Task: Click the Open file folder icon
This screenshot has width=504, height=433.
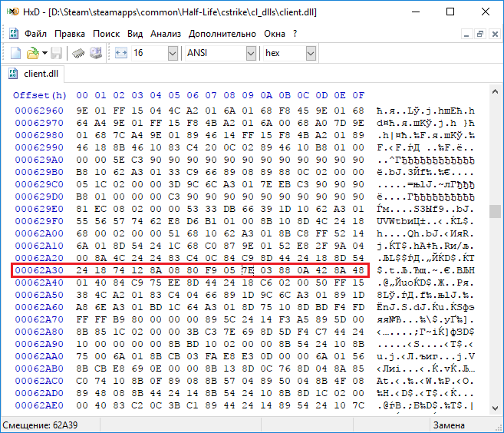Action: pos(32,53)
